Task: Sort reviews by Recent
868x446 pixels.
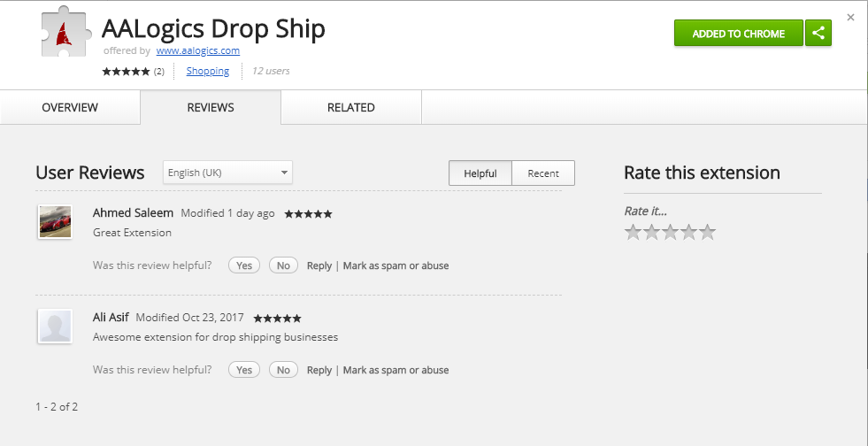Action: [x=543, y=173]
